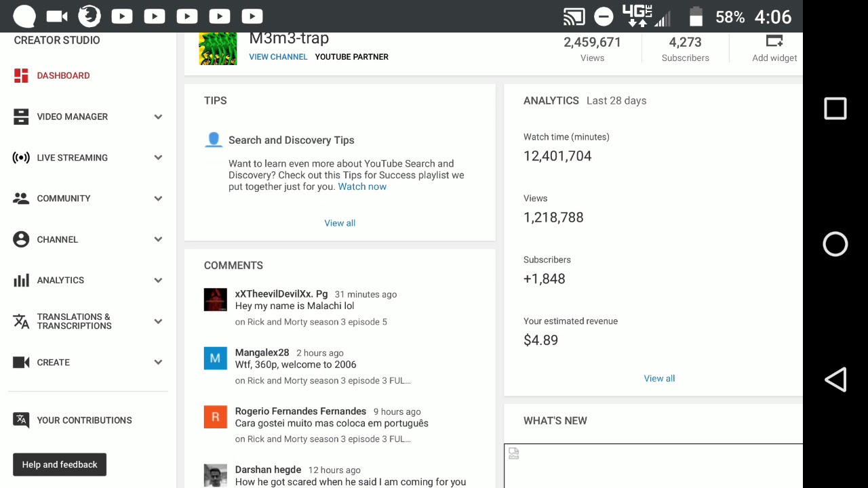Select Your Contributions menu item
868x488 pixels.
[x=85, y=420]
